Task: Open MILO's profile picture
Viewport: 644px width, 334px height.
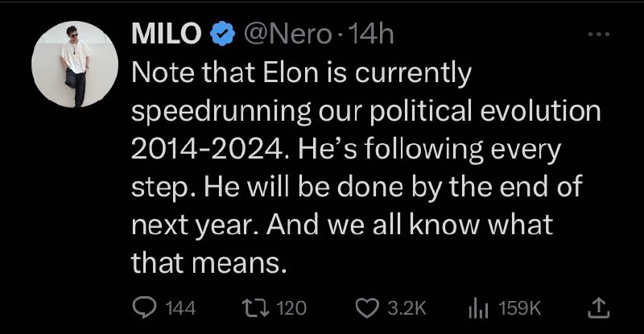Action: 75,64
